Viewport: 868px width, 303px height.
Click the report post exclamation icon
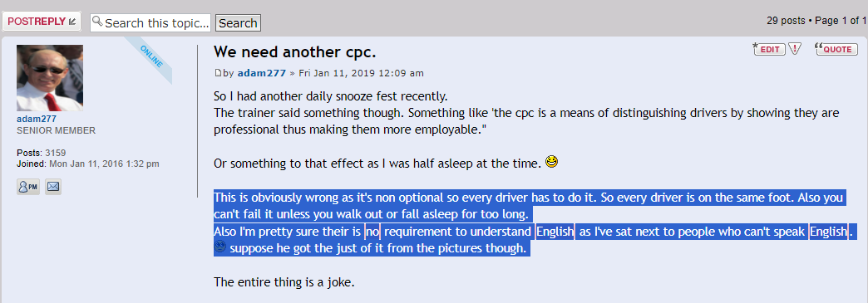coord(795,49)
